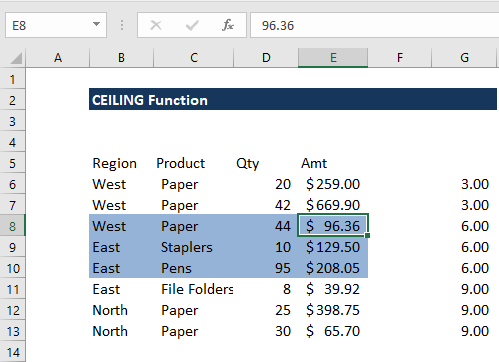
Task: Select row 3 header
Action: pos(13,121)
